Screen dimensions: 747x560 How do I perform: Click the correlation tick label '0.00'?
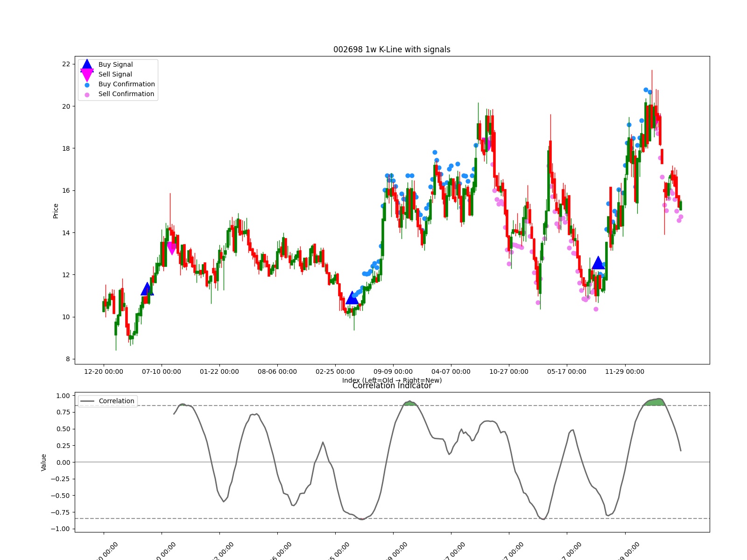tap(63, 462)
